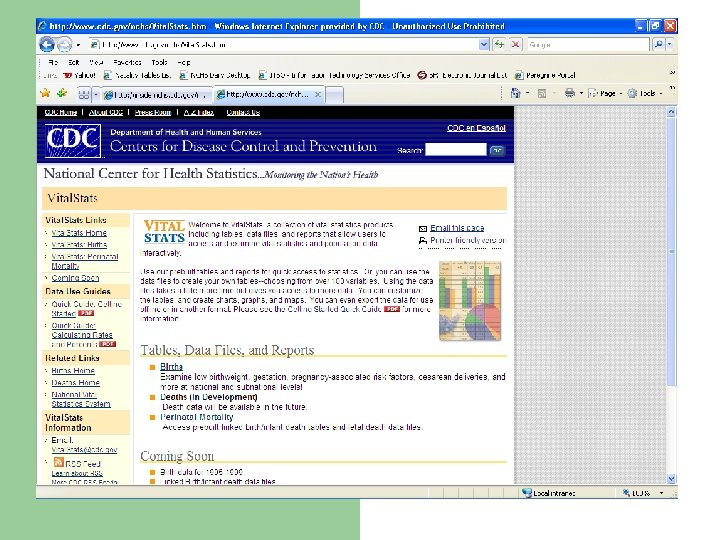Click the Home icon in command bar
The image size is (720, 540).
(x=516, y=93)
